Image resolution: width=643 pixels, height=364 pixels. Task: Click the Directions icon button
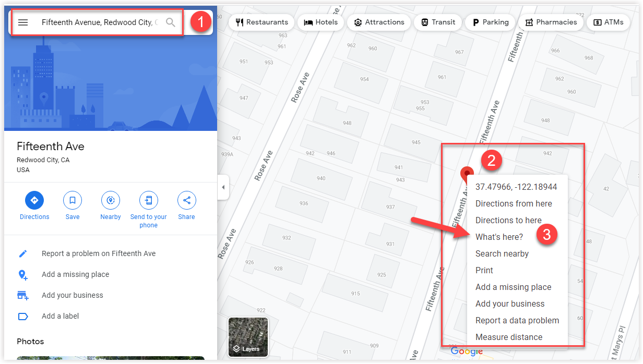[34, 200]
